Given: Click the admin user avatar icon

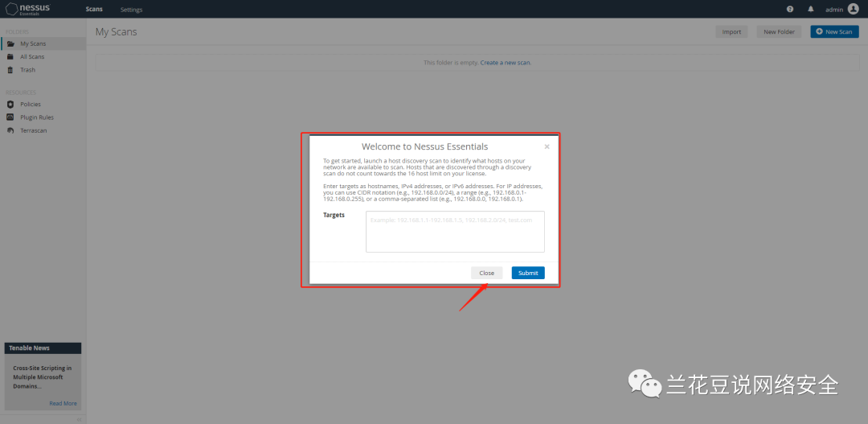Looking at the screenshot, I should pyautogui.click(x=853, y=9).
